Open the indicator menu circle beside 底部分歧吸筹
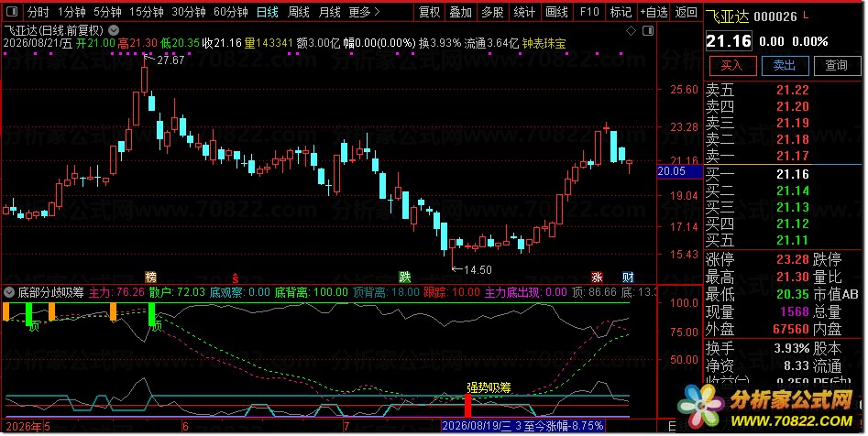The height and width of the screenshot is (436, 868). pos(9,292)
